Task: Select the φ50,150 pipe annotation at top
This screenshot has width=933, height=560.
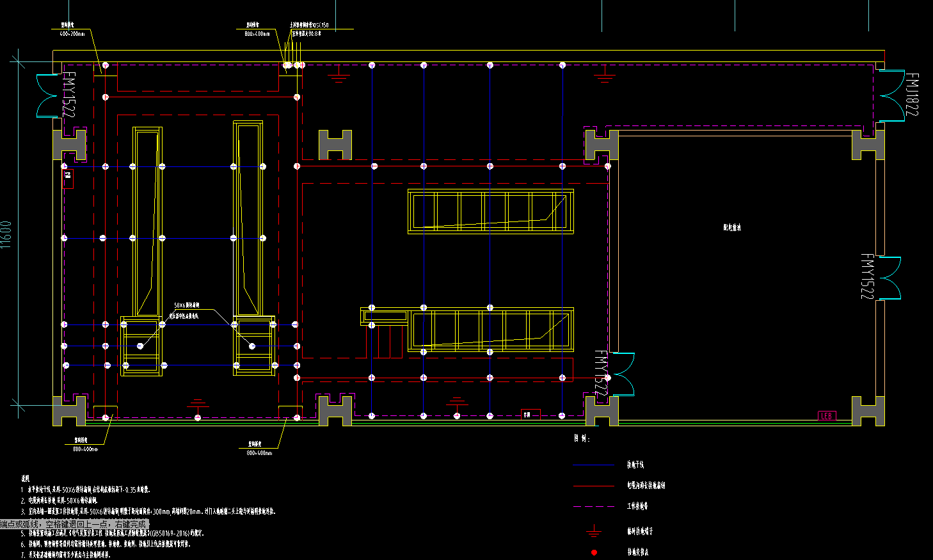Action: (310, 26)
